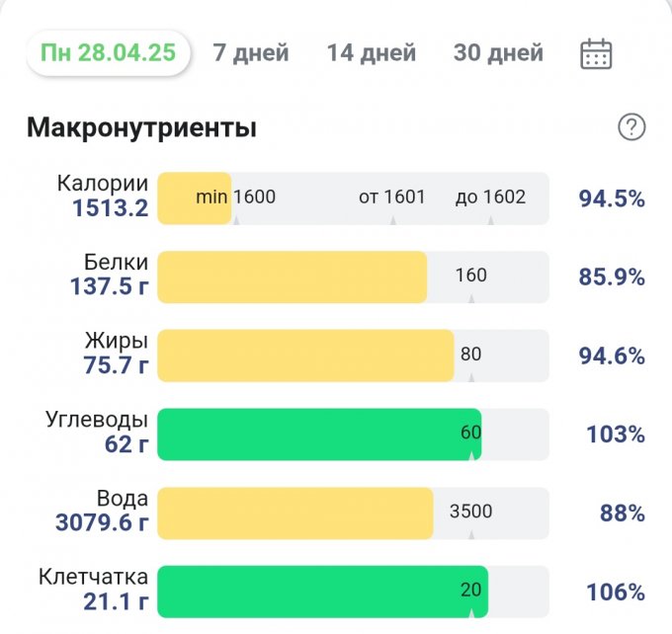The image size is (672, 634).
Task: Open the calendar date picker icon
Action: point(596,53)
